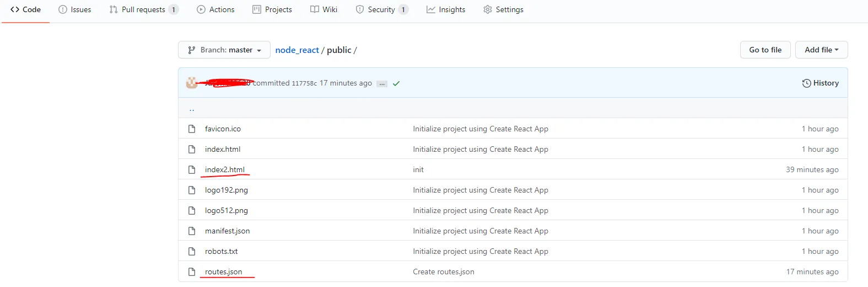Go up to parent directory (..)
Screen dimensions: 868x287
click(x=192, y=109)
